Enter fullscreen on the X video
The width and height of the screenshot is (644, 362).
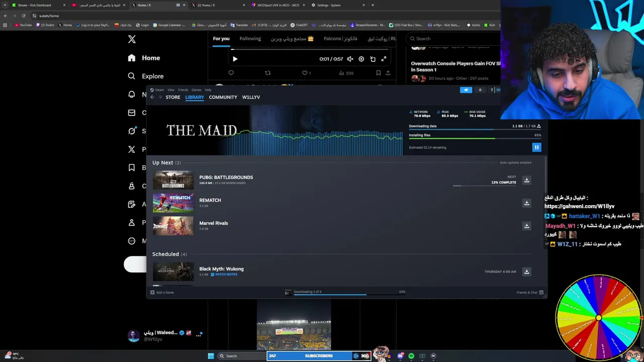(x=384, y=59)
